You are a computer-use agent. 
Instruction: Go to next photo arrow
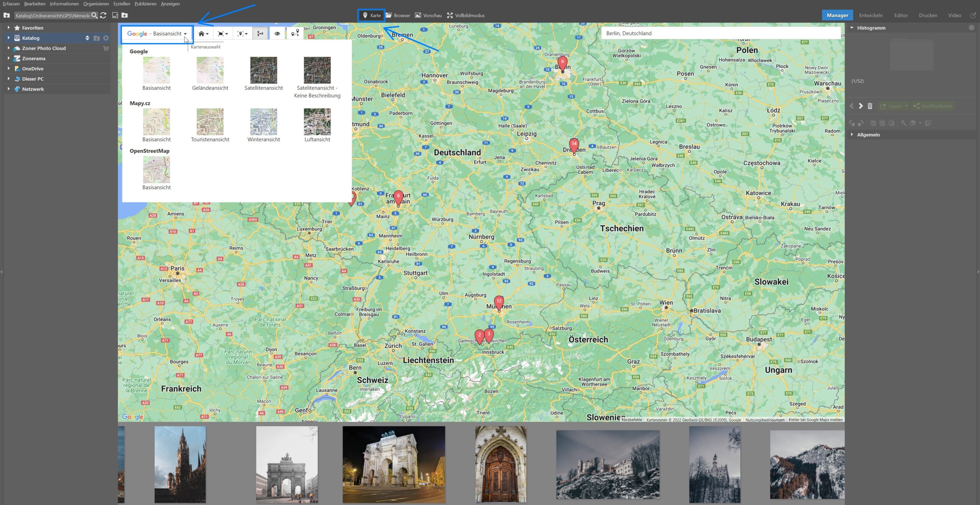tap(861, 106)
